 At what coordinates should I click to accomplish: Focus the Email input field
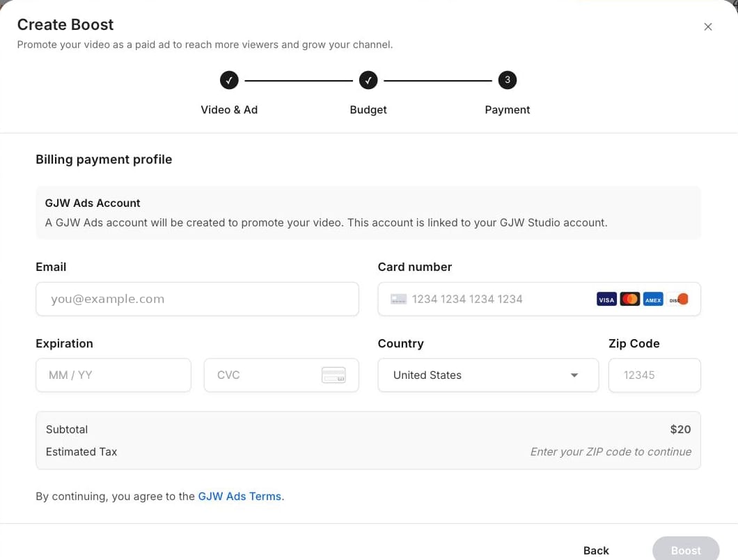(x=197, y=299)
